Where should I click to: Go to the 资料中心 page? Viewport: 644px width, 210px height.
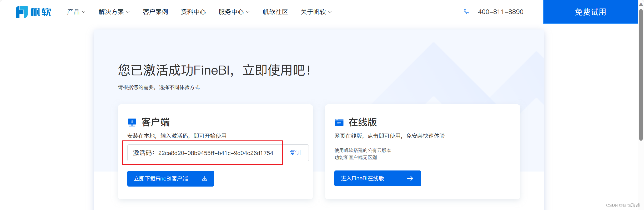(x=193, y=12)
